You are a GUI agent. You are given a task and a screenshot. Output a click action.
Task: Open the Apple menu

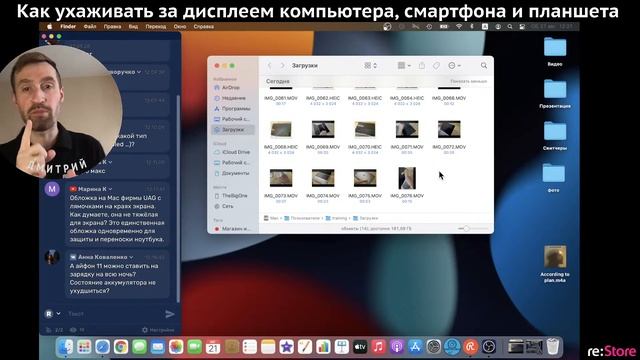tap(49, 27)
